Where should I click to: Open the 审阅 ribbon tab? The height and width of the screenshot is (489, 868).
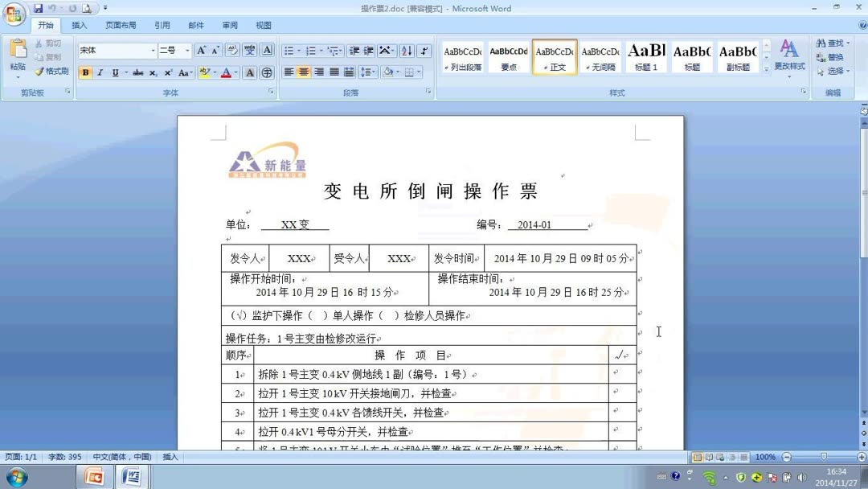coord(230,25)
